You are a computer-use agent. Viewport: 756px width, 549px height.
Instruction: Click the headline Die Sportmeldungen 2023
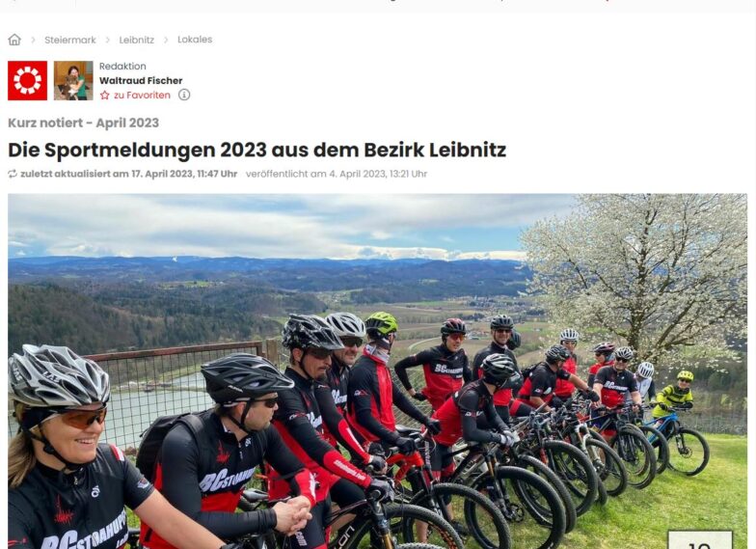pyautogui.click(x=256, y=151)
